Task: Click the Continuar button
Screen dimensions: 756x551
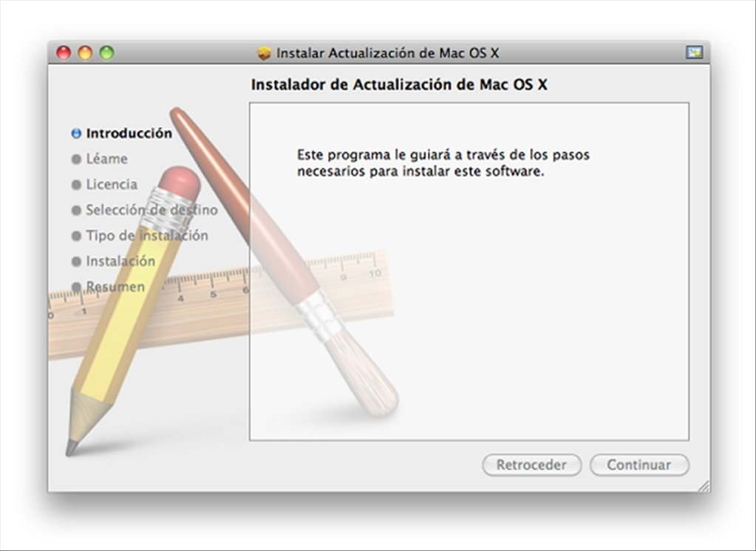Action: tap(639, 465)
